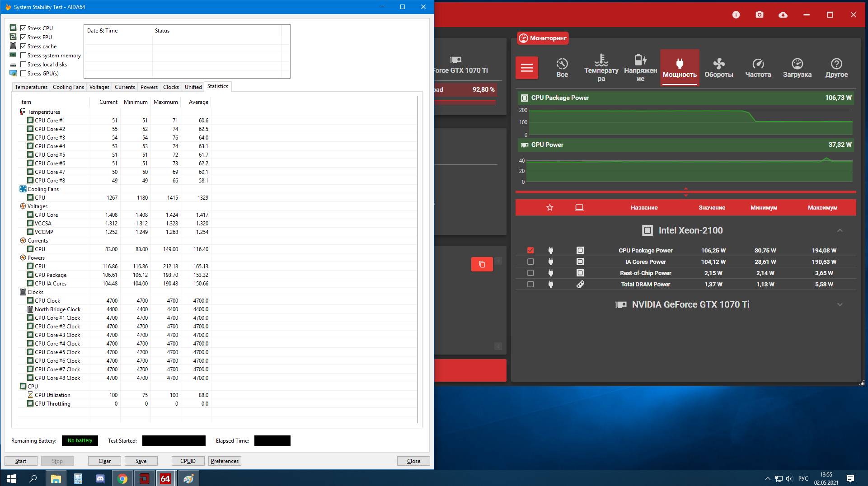Viewport: 868px width, 486px height.
Task: Click the Temperatures group icon in the list
Action: coord(23,112)
